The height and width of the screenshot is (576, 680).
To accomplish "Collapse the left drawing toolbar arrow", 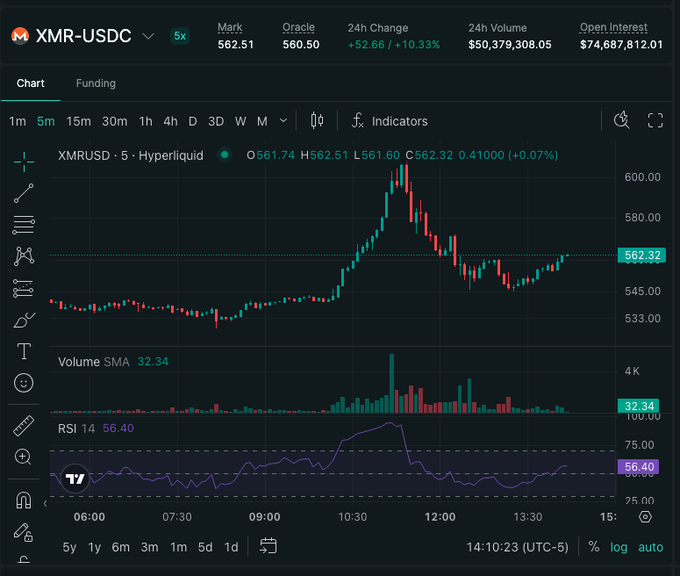I will click(x=45, y=504).
